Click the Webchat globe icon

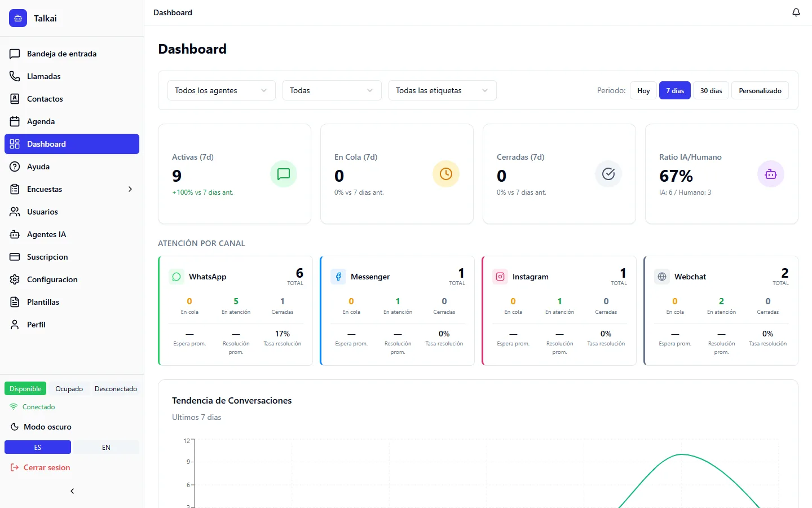click(x=662, y=277)
